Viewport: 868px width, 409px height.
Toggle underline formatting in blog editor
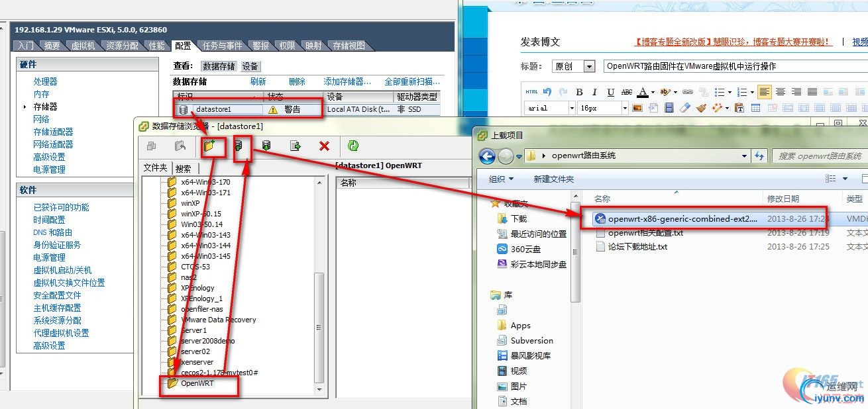[610, 92]
